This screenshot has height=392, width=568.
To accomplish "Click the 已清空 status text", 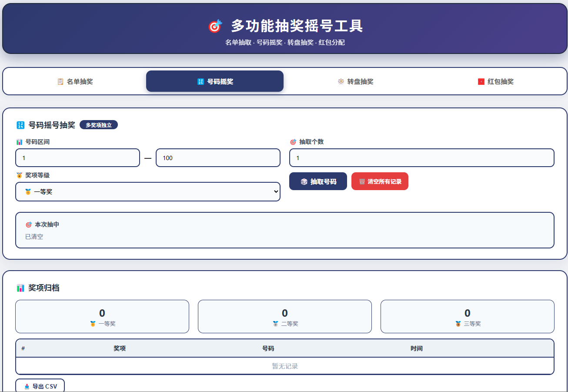I will [34, 237].
